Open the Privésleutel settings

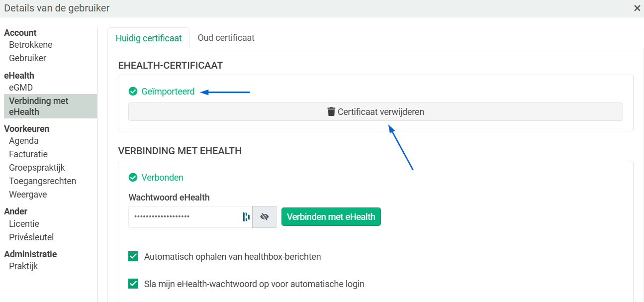coord(31,237)
